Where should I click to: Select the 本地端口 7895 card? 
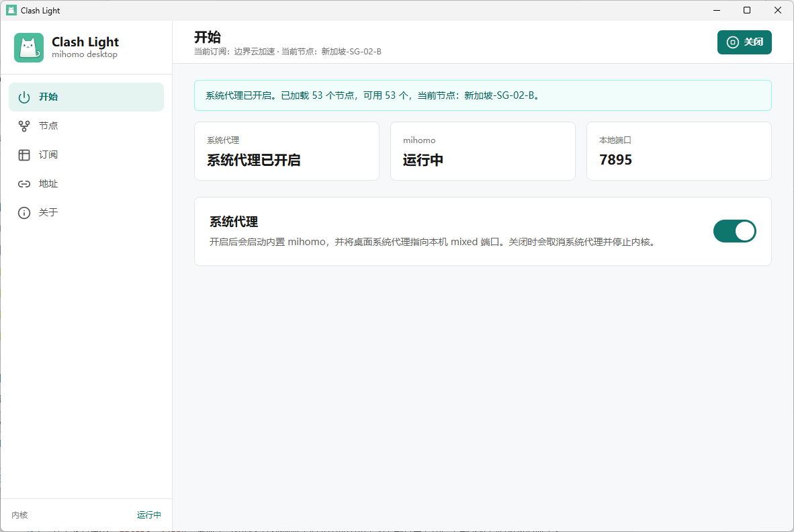pos(678,151)
